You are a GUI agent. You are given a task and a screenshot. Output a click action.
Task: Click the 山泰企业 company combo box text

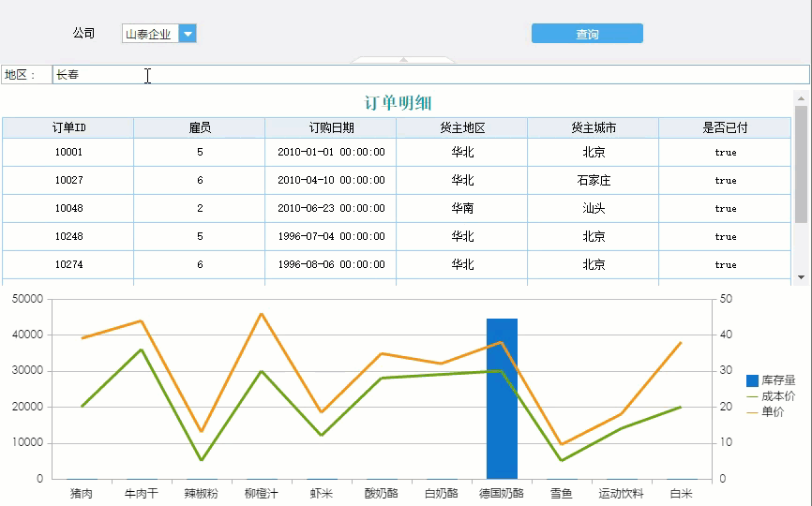(x=149, y=34)
